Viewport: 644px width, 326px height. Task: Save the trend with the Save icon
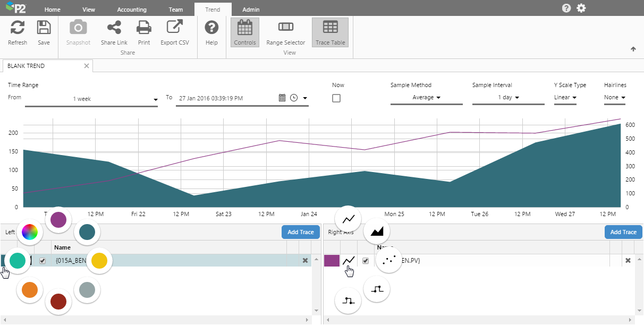[x=44, y=28]
